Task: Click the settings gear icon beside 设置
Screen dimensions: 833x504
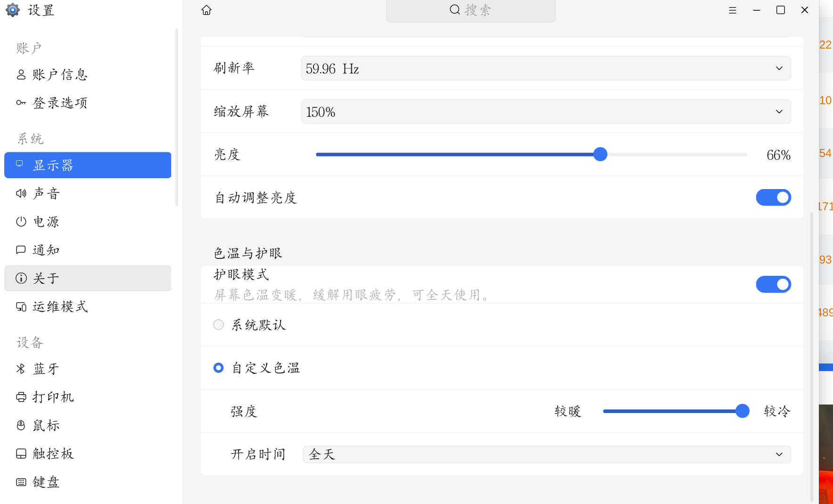Action: pos(13,10)
